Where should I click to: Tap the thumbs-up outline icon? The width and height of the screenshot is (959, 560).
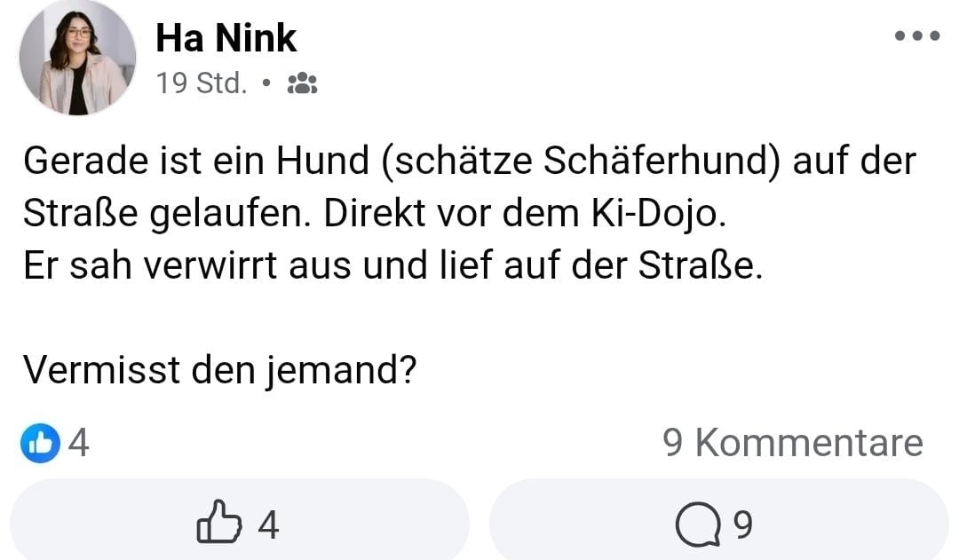click(x=218, y=525)
